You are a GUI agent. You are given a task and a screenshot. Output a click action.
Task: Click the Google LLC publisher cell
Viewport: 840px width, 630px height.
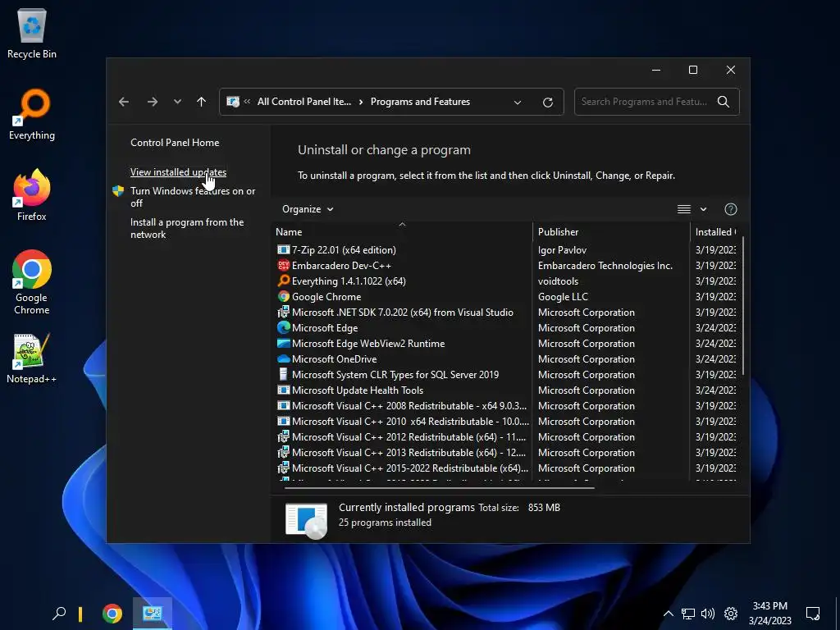click(563, 296)
